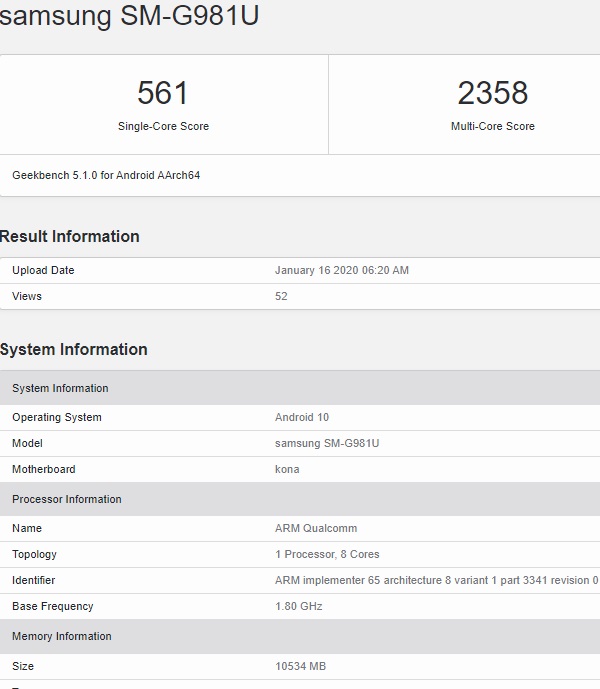The width and height of the screenshot is (600, 689).
Task: Click the memory 'Size' row label
Action: coord(23,666)
